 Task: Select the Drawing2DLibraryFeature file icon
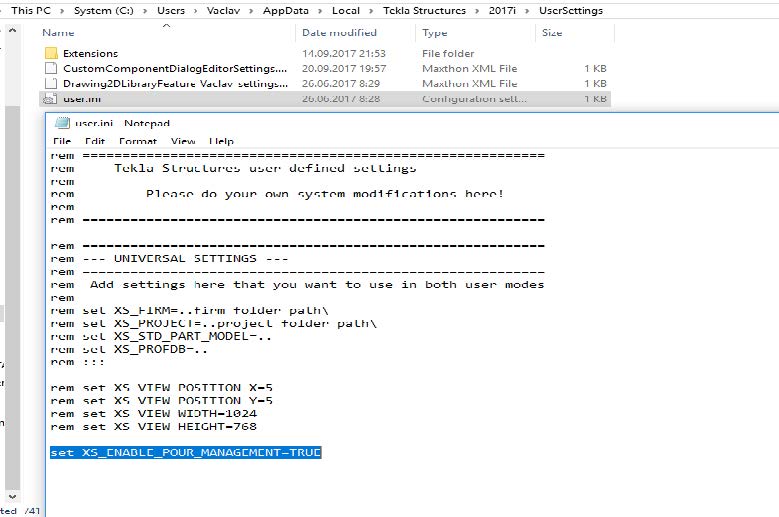(51, 83)
